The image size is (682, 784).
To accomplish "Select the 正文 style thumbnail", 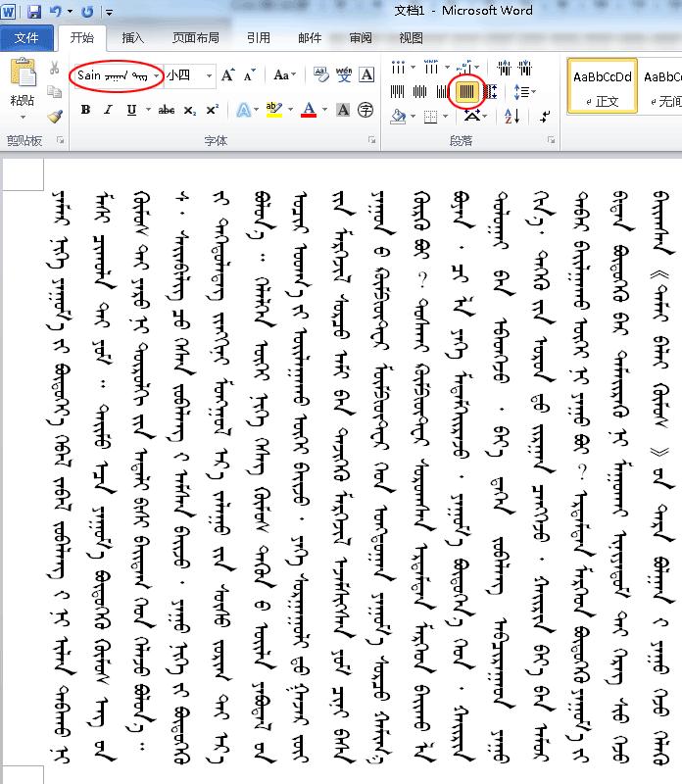I will tap(602, 86).
